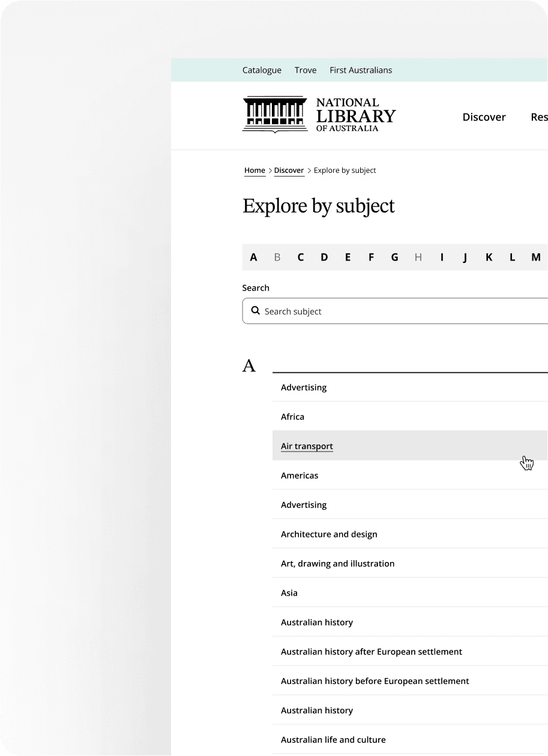Screen dimensions: 548x756
Task: Open the Catalogue link in top bar
Action: pyautogui.click(x=262, y=70)
